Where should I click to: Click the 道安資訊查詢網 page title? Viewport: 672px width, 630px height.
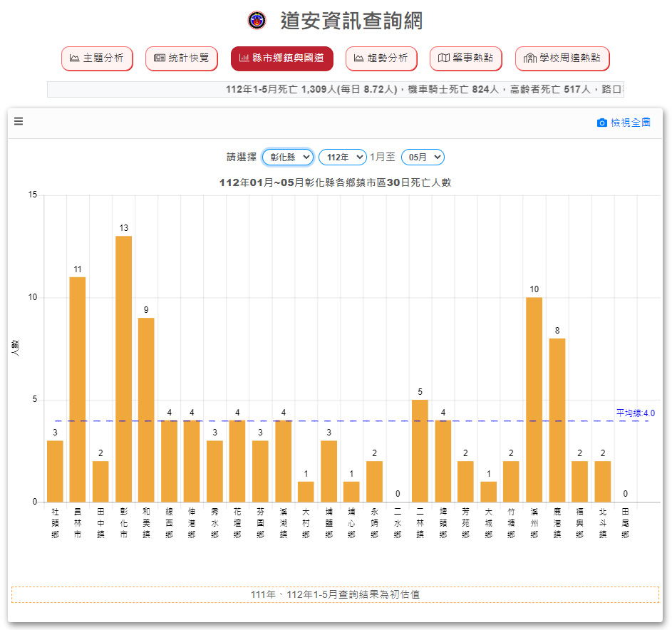351,21
